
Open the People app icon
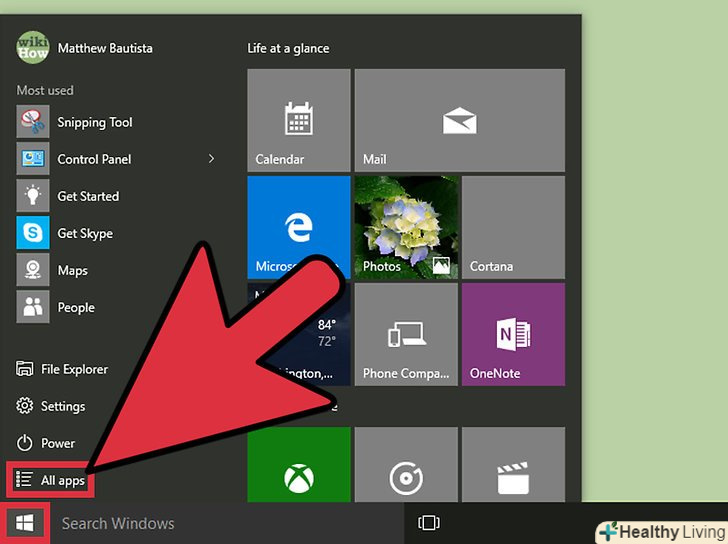tap(32, 307)
